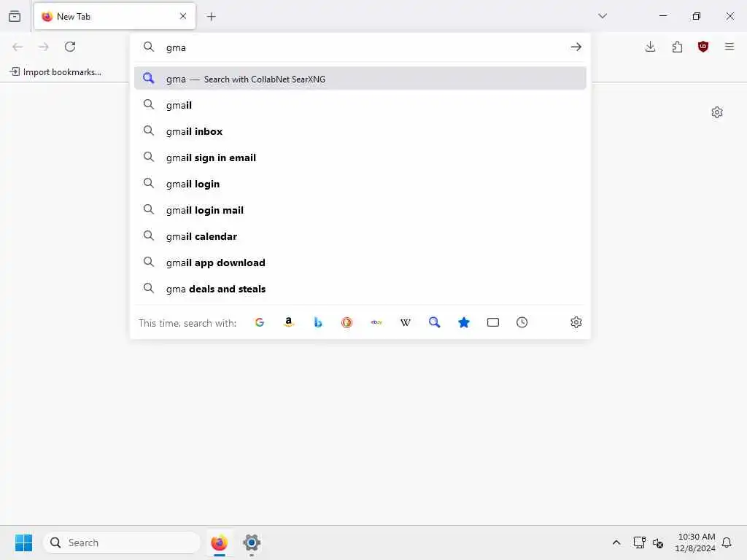Image resolution: width=747 pixels, height=560 pixels.
Task: Choose 'gmail app download' suggestion
Action: coord(360,262)
